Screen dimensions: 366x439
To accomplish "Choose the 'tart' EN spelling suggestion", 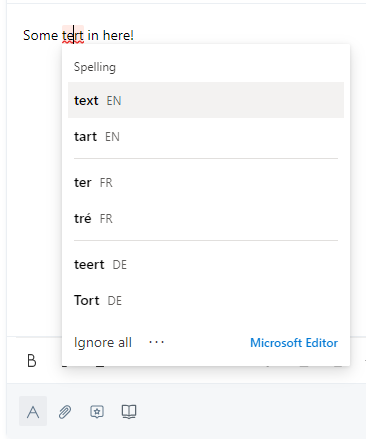I will [x=206, y=136].
